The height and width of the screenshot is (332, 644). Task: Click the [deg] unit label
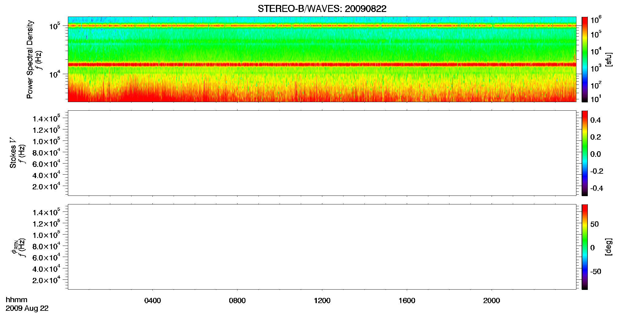pyautogui.click(x=609, y=247)
